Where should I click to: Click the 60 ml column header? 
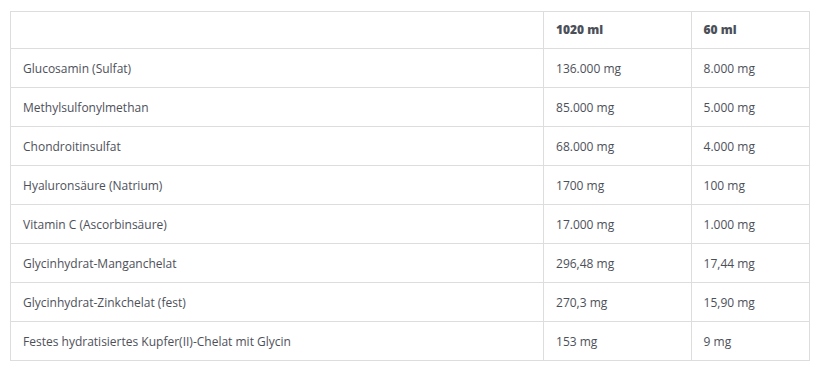(720, 30)
